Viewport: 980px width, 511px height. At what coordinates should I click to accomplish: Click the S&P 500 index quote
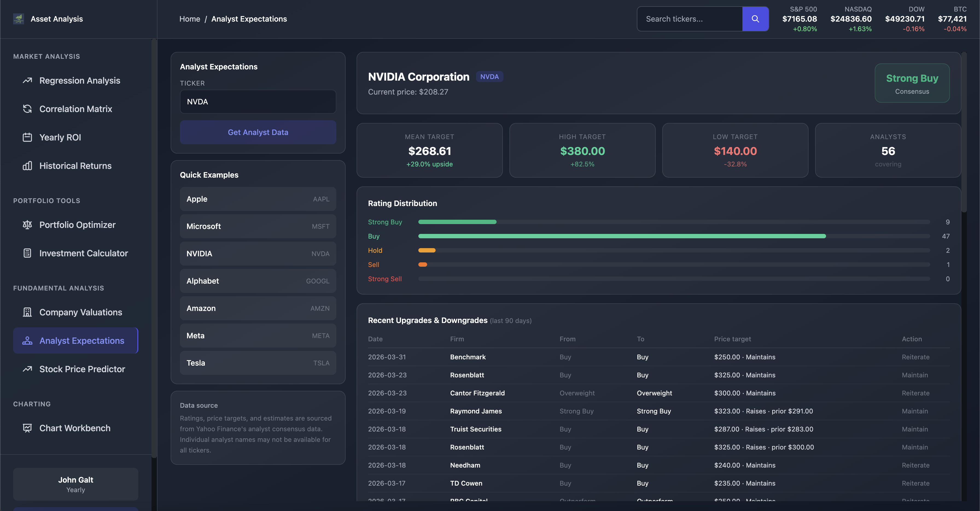click(x=800, y=19)
